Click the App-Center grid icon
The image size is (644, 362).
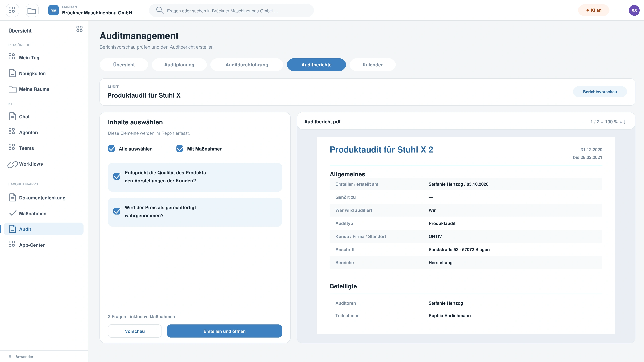pos(12,244)
